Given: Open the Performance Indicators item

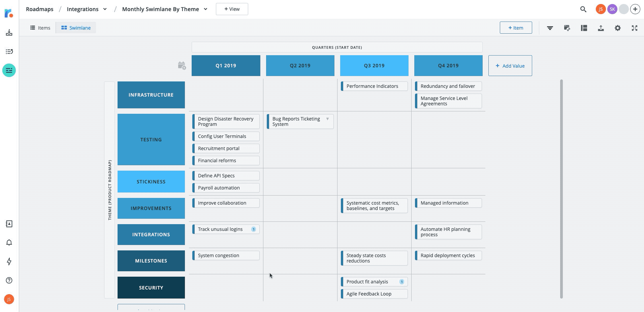Looking at the screenshot, I should (374, 86).
